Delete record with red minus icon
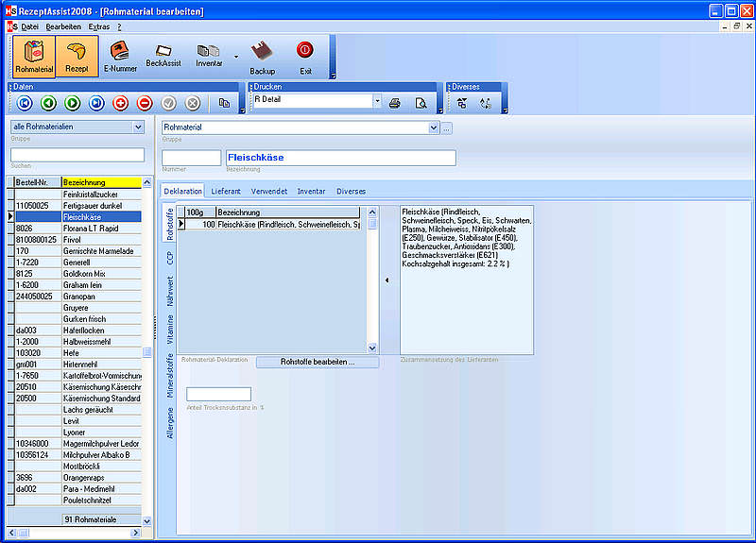Viewport: 756px width, 543px height. point(145,103)
